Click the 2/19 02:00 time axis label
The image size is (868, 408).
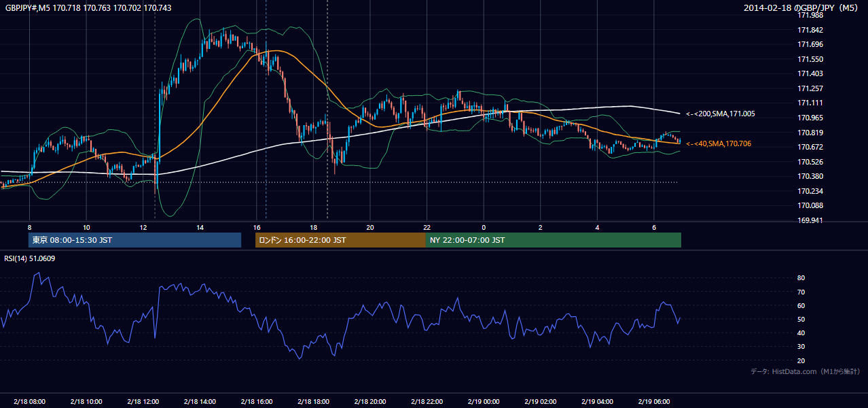(x=540, y=402)
